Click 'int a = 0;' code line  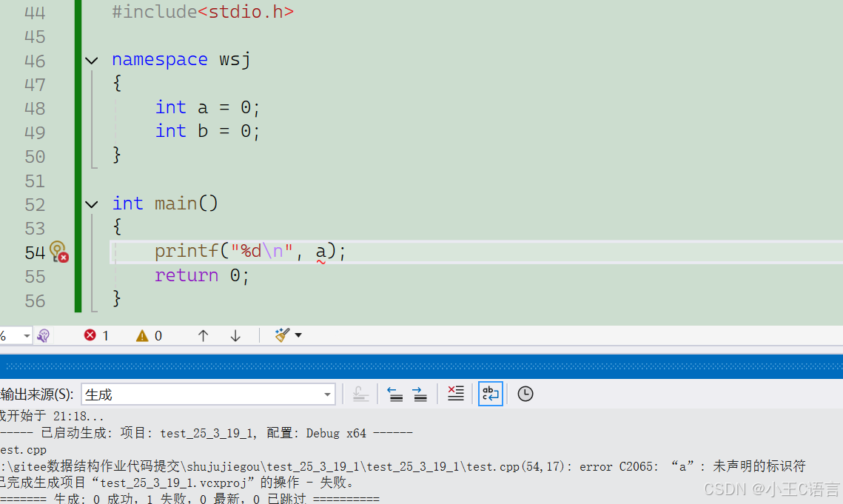pyautogui.click(x=207, y=107)
